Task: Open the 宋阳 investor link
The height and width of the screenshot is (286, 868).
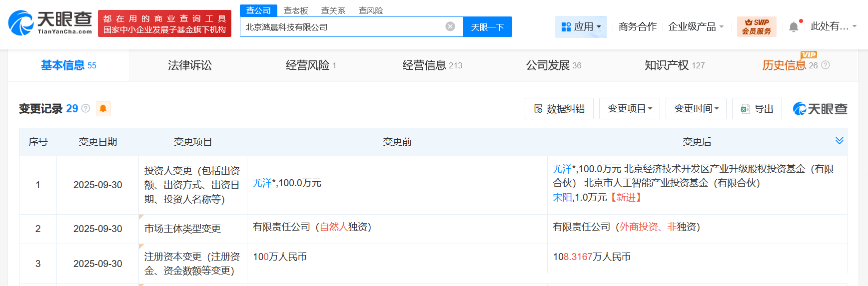Action: [562, 197]
